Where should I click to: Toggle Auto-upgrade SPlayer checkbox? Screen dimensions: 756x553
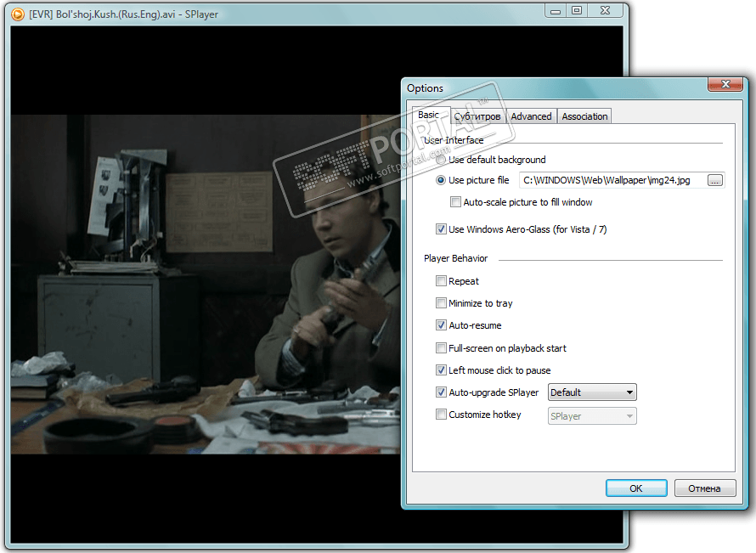[x=441, y=392]
